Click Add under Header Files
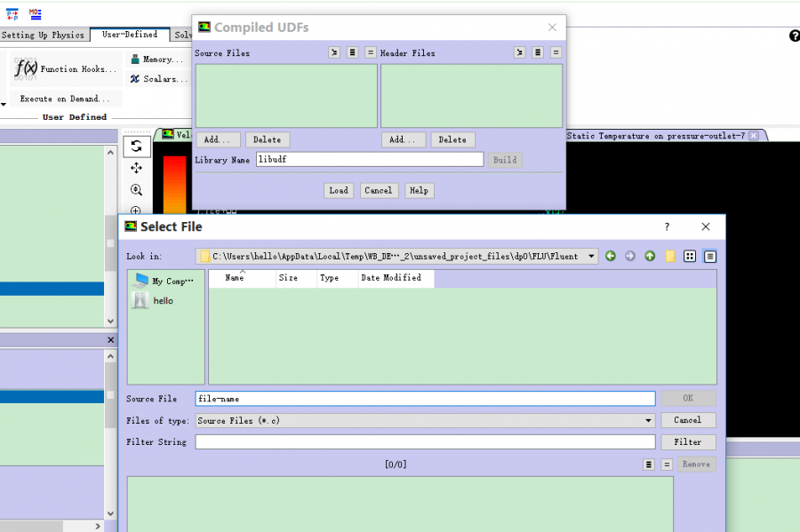800x532 pixels. coord(403,139)
